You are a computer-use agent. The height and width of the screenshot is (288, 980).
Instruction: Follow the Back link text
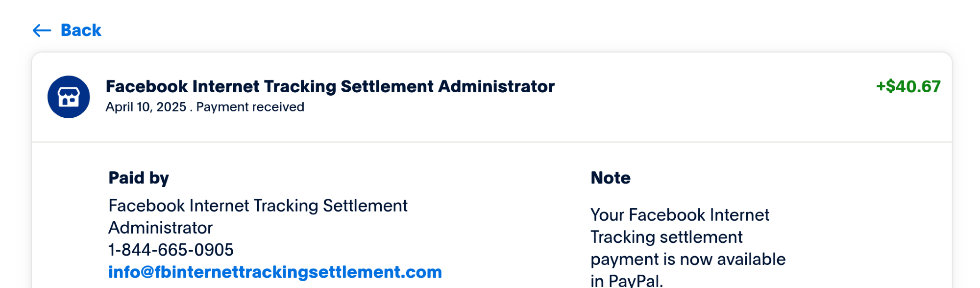point(81,30)
